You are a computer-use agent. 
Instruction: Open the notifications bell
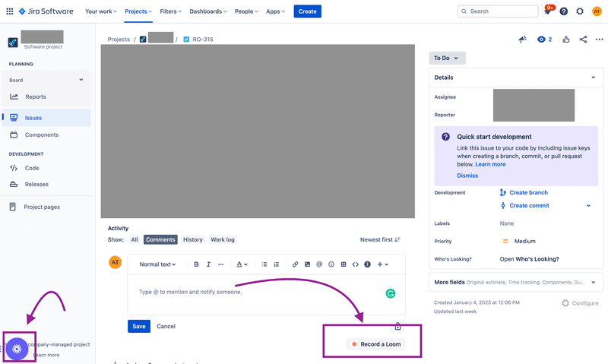(547, 11)
